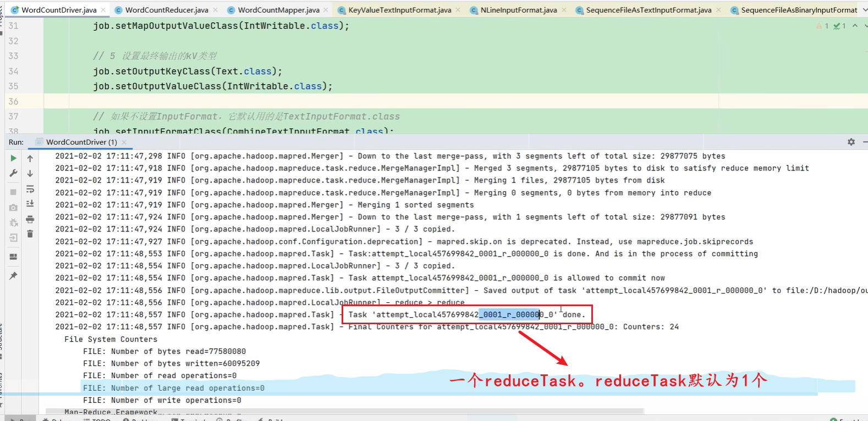
Task: Click log line 'mapred.skip.on is deprecated'
Action: pos(404,241)
